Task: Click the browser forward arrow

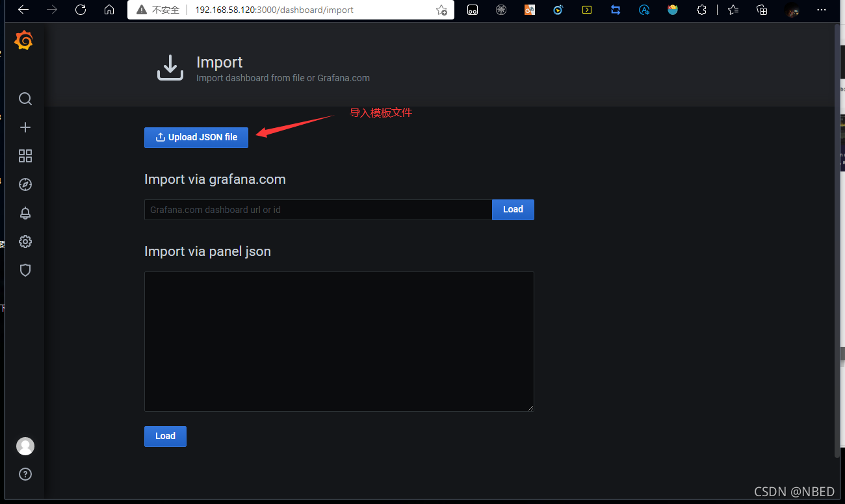Action: (52, 10)
